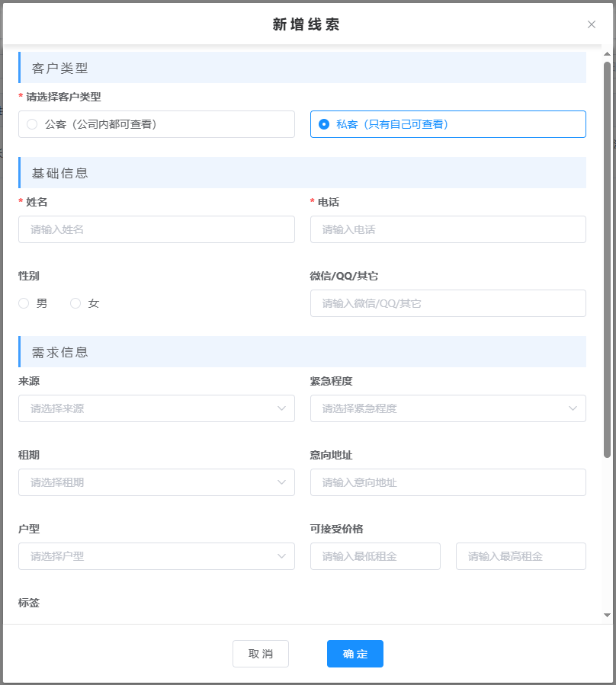Open the 来源 source dropdown
This screenshot has height=685, width=616.
[156, 408]
